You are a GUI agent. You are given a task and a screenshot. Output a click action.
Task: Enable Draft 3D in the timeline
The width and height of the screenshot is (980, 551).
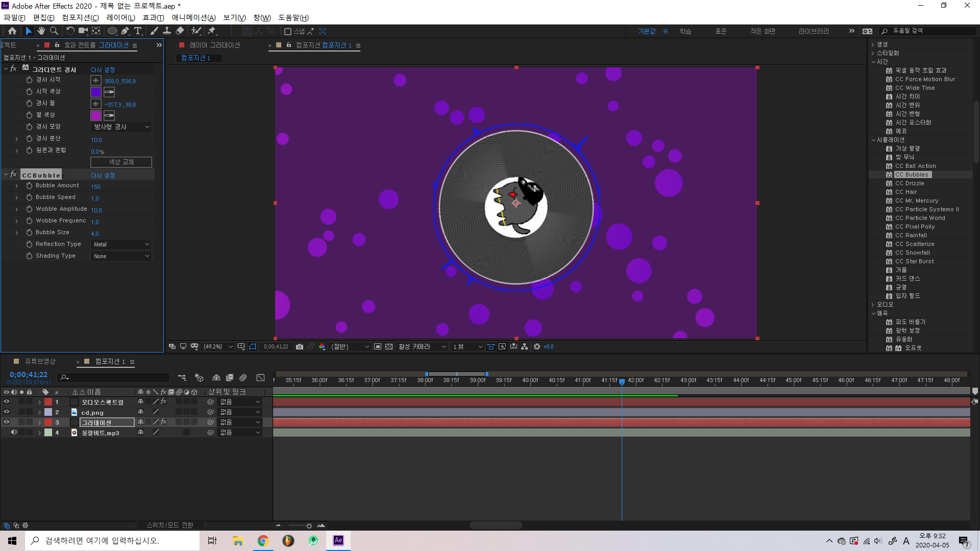coord(199,378)
